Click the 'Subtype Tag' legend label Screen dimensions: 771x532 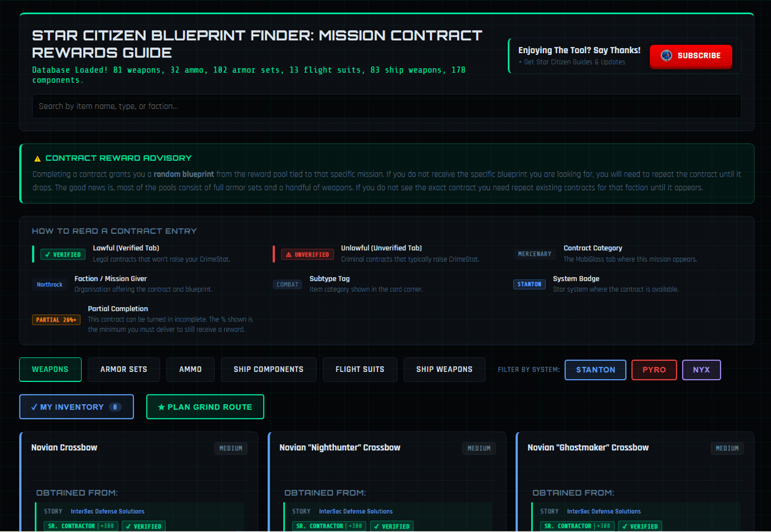[x=330, y=279]
